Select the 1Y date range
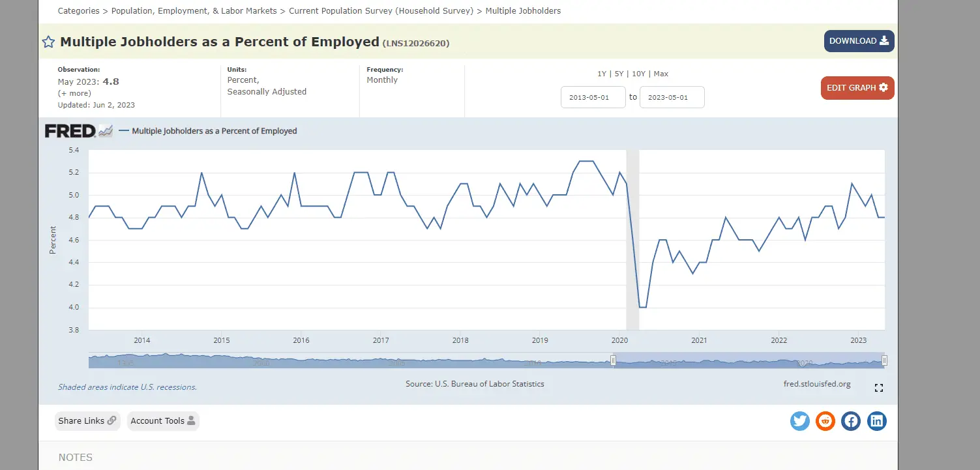This screenshot has height=470, width=980. coord(602,74)
